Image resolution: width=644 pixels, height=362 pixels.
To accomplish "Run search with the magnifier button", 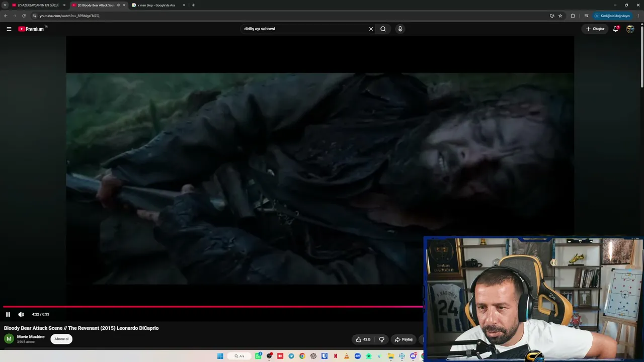I will [x=383, y=29].
